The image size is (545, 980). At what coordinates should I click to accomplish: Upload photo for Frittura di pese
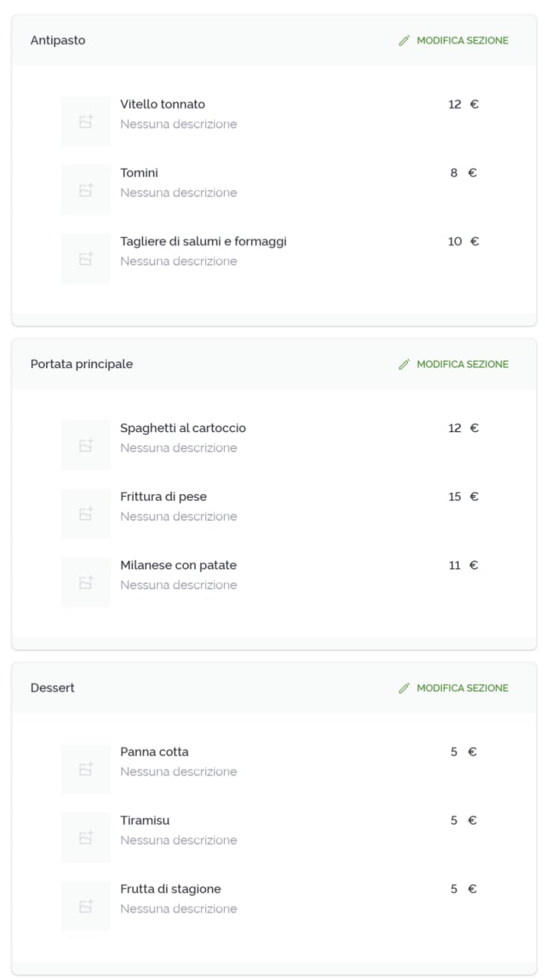(x=85, y=514)
